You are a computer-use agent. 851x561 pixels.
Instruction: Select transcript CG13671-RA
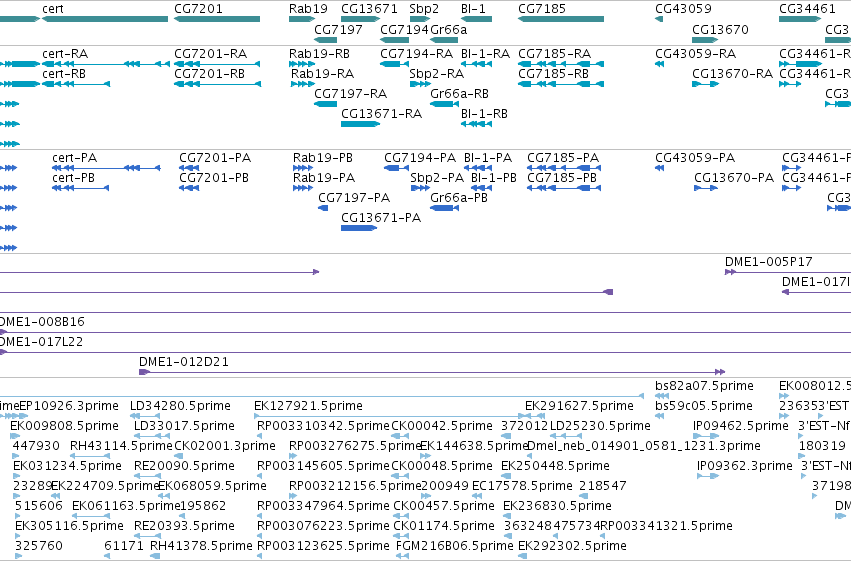pyautogui.click(x=381, y=114)
